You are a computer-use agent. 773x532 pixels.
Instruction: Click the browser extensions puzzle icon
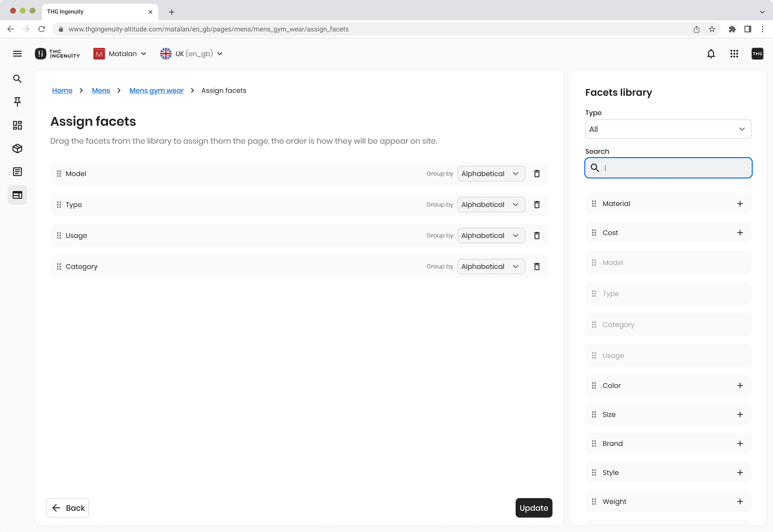732,29
